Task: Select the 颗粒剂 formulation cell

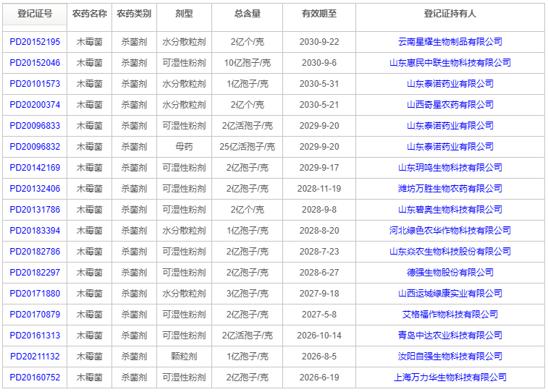Action: 184,357
